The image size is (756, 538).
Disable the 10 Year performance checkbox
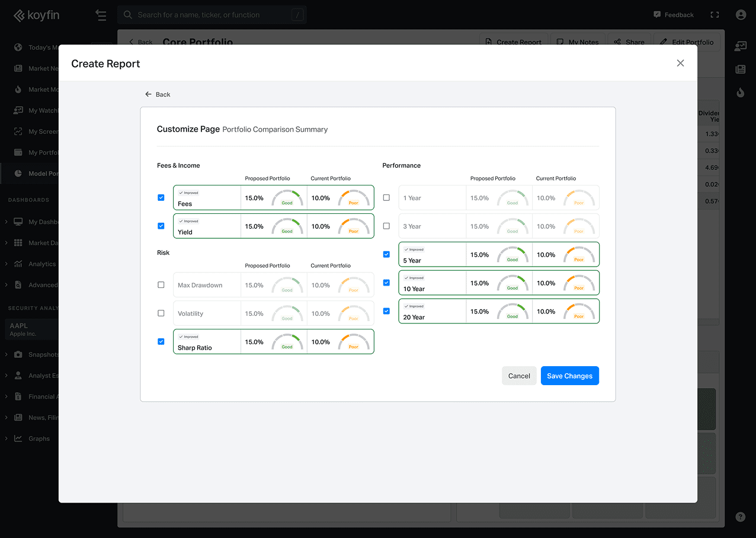(386, 283)
